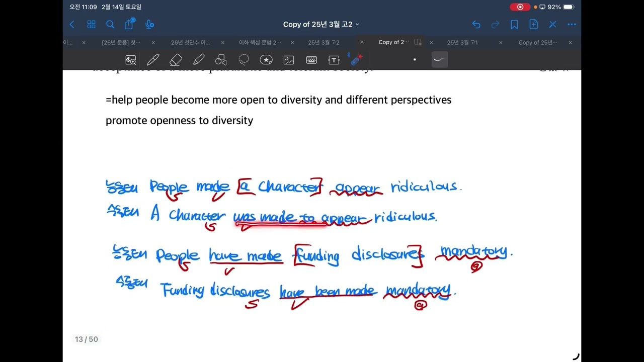Tap the status bar time 오전 11:09
Image resolution: width=644 pixels, height=362 pixels.
83,7
